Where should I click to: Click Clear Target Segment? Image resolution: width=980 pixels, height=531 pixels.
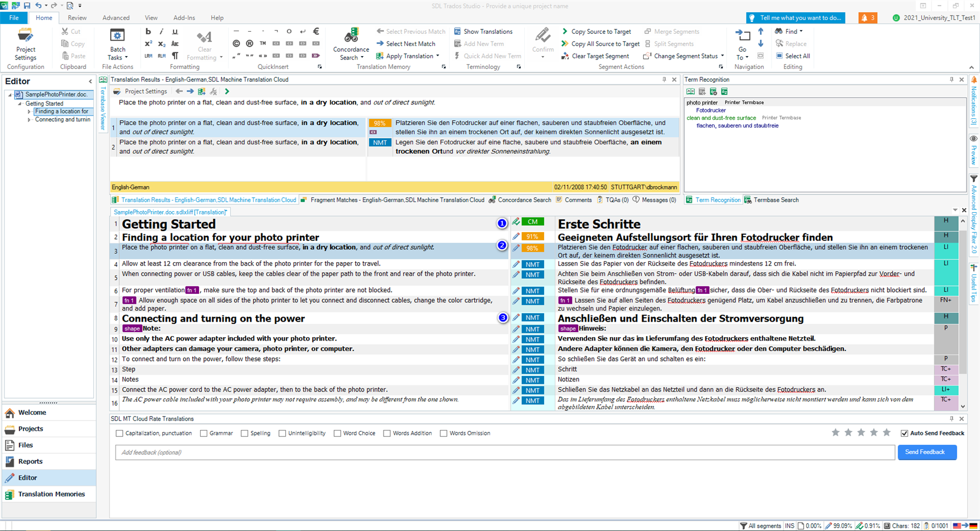(x=595, y=56)
